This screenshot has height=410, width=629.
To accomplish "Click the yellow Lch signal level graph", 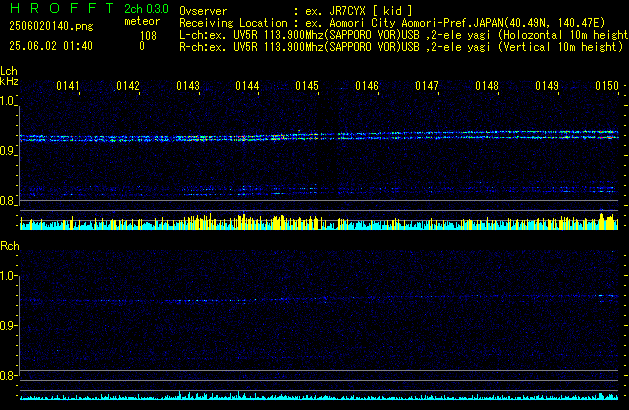I will [319, 221].
